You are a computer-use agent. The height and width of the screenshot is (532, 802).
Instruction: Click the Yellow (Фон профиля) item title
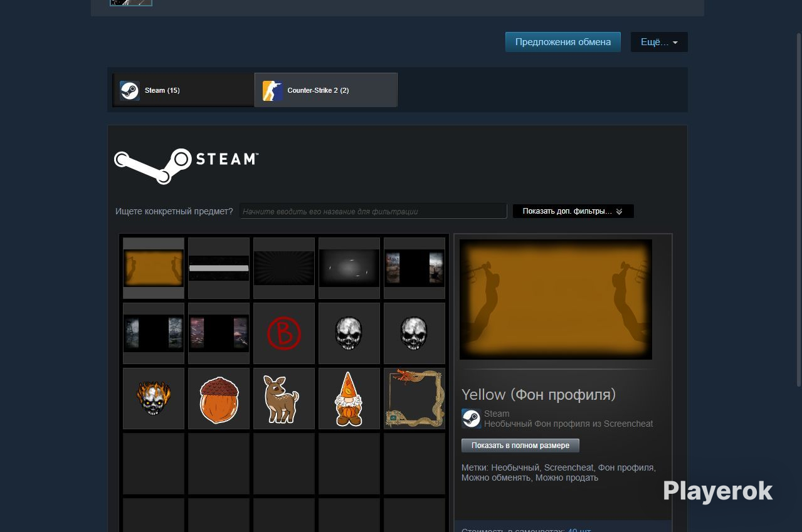coord(539,395)
